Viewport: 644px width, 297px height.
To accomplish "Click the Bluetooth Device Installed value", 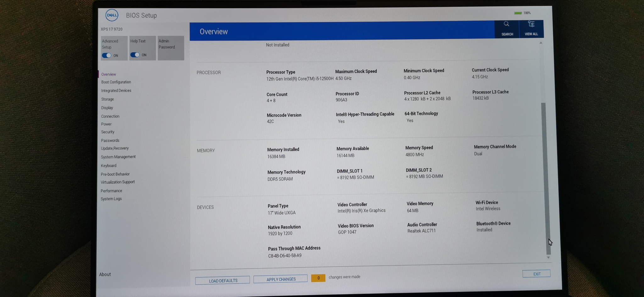I will point(484,230).
